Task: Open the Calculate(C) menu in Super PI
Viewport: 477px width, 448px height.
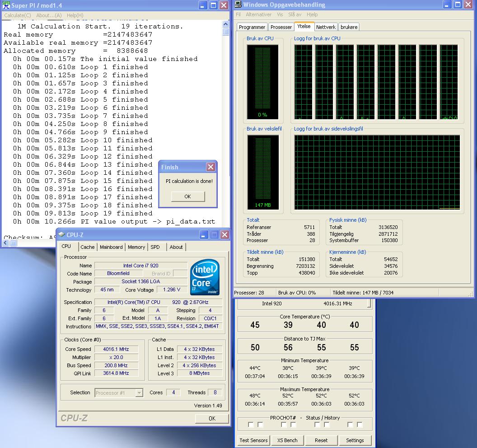Action: coord(18,15)
